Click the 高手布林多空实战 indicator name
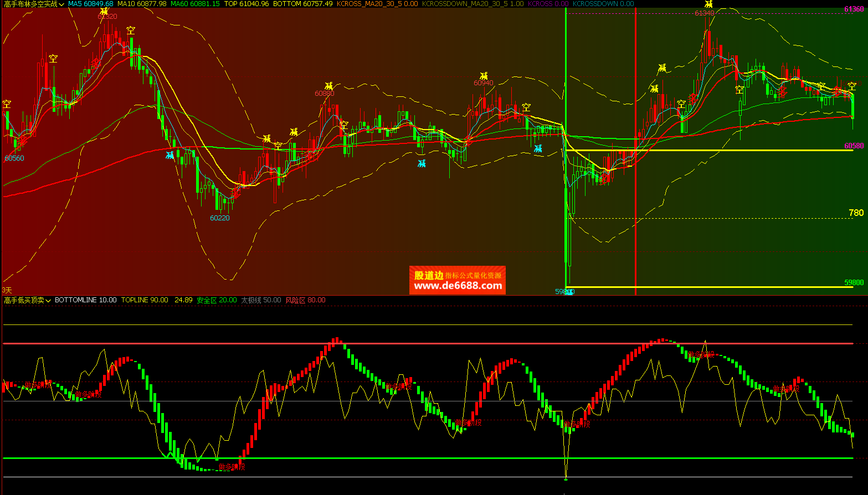 (30, 4)
